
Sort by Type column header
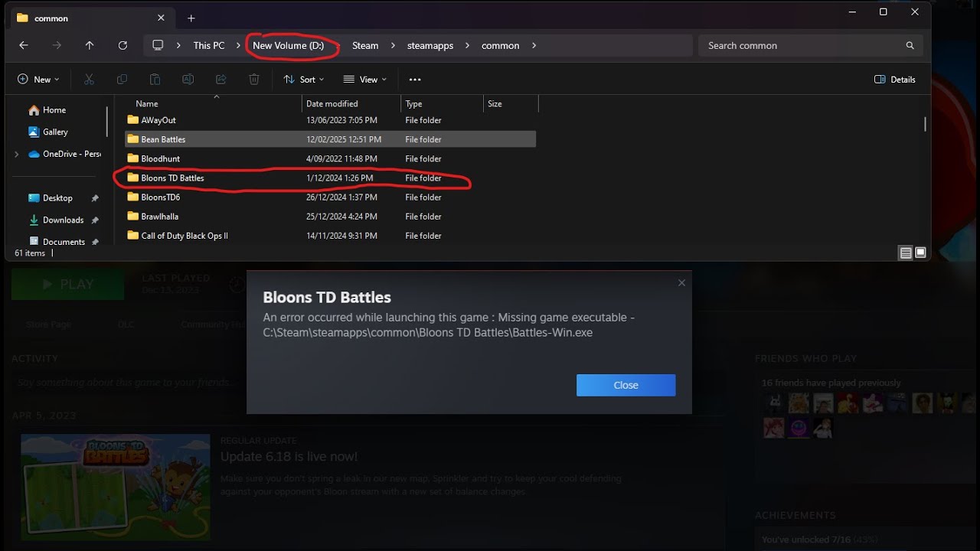442,104
